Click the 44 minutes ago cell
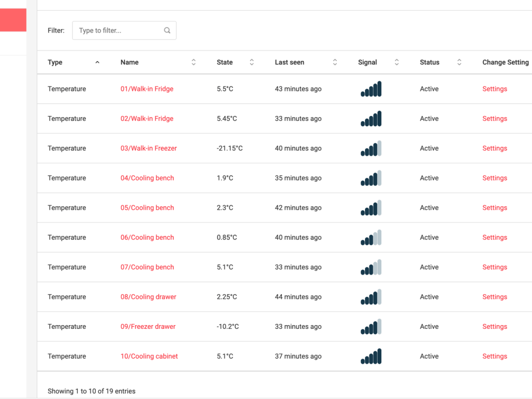This screenshot has height=399, width=532. (298, 297)
